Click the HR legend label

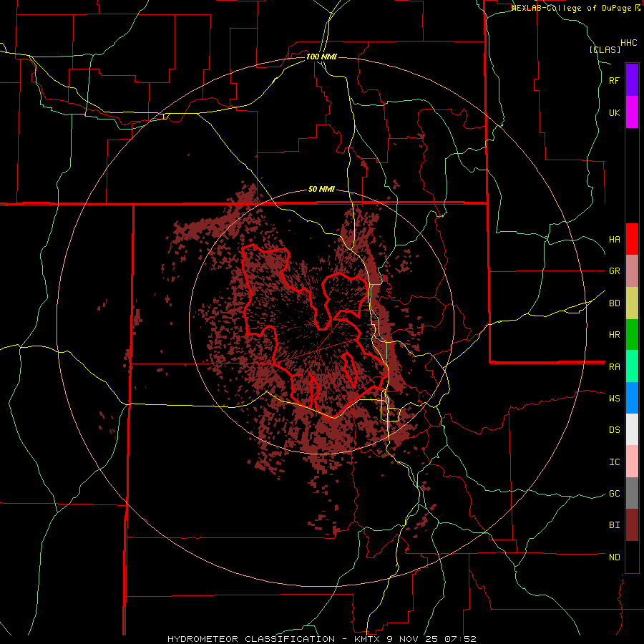click(x=615, y=334)
